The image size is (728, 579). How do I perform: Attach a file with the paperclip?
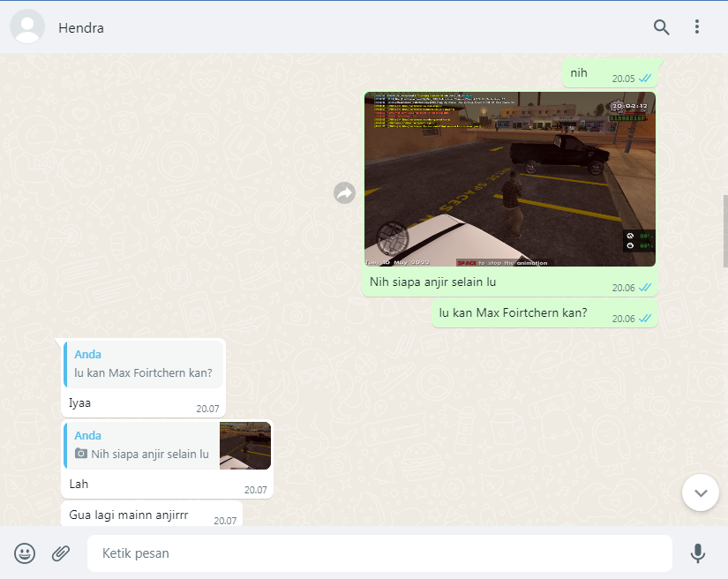point(60,553)
